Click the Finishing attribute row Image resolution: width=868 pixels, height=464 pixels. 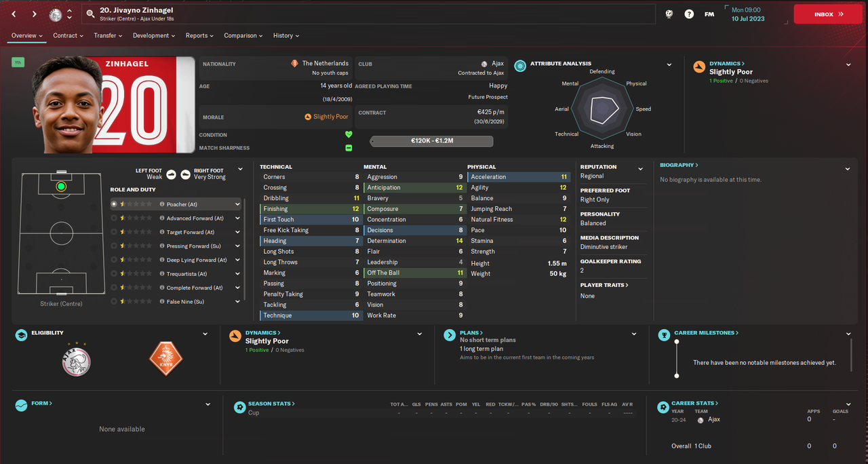pos(311,209)
